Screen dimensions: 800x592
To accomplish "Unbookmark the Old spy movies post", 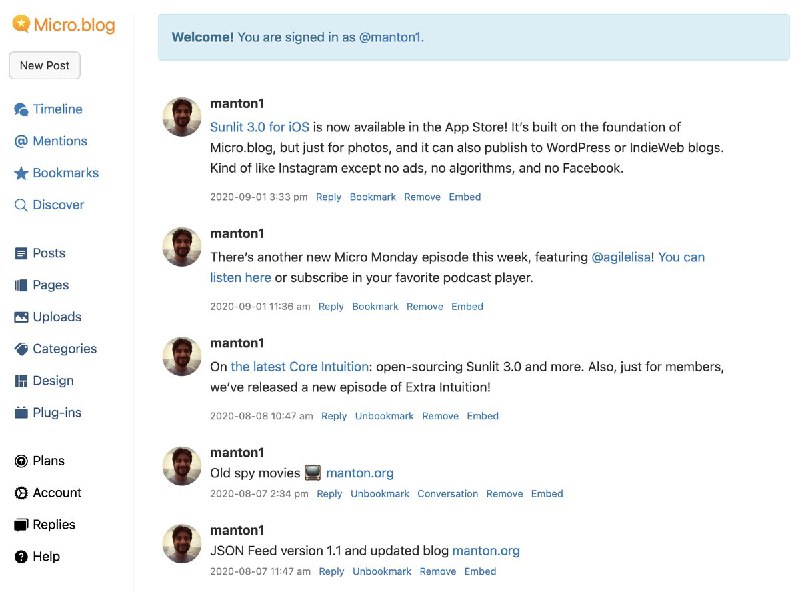I will tap(379, 494).
